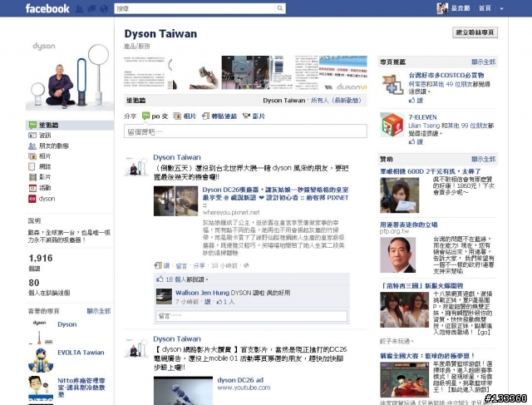The height and width of the screenshot is (405, 532).
Task: Show all recommended pages
Action: [484, 62]
